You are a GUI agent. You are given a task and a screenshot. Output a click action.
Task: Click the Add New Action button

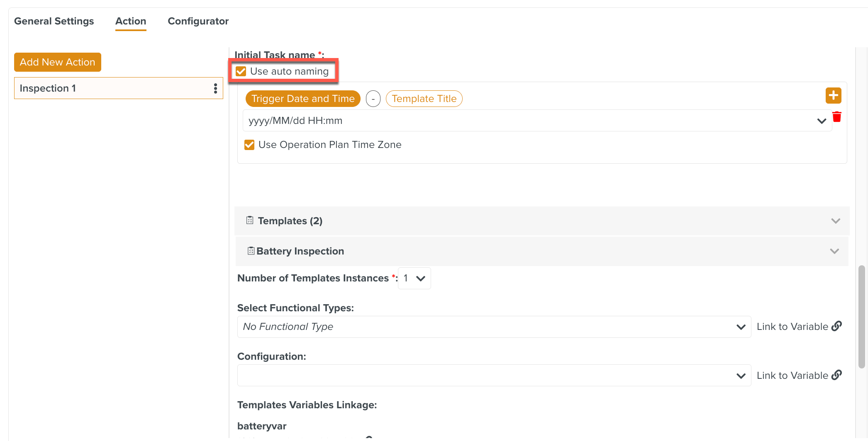pyautogui.click(x=58, y=62)
